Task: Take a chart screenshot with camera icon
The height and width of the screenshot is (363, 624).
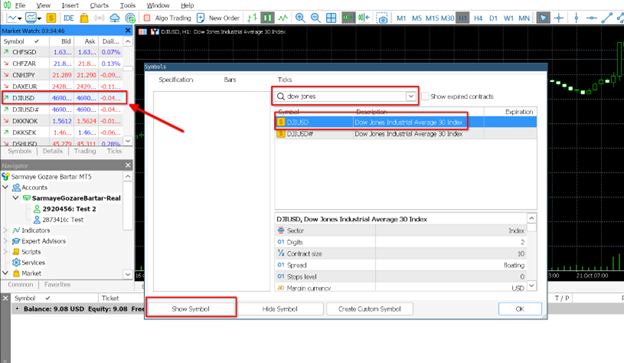Action: pos(382,18)
